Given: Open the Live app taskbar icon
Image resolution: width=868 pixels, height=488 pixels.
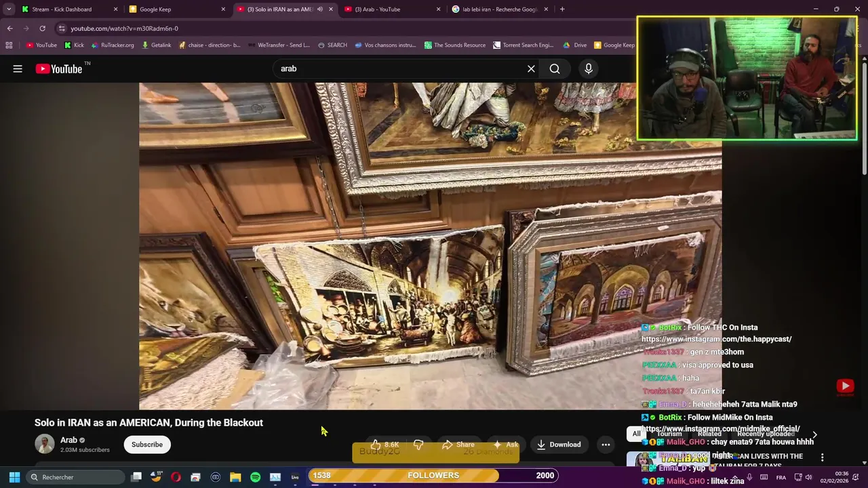Looking at the screenshot, I should click(x=295, y=477).
